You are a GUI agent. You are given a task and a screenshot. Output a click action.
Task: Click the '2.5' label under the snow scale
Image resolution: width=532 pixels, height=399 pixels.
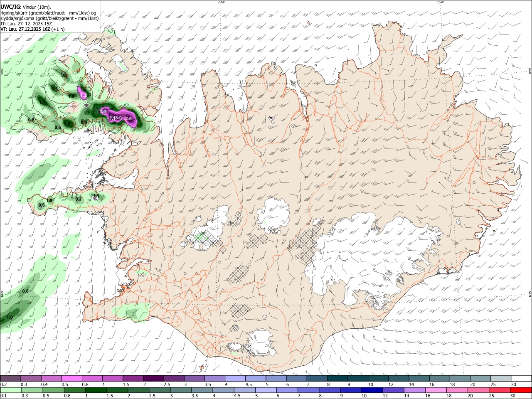pos(167,384)
